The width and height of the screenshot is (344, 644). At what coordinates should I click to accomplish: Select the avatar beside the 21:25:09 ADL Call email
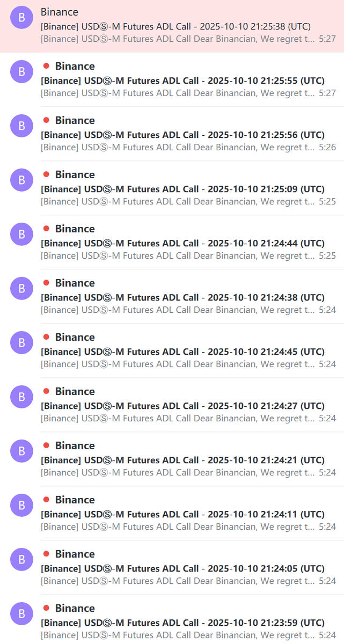(x=21, y=180)
